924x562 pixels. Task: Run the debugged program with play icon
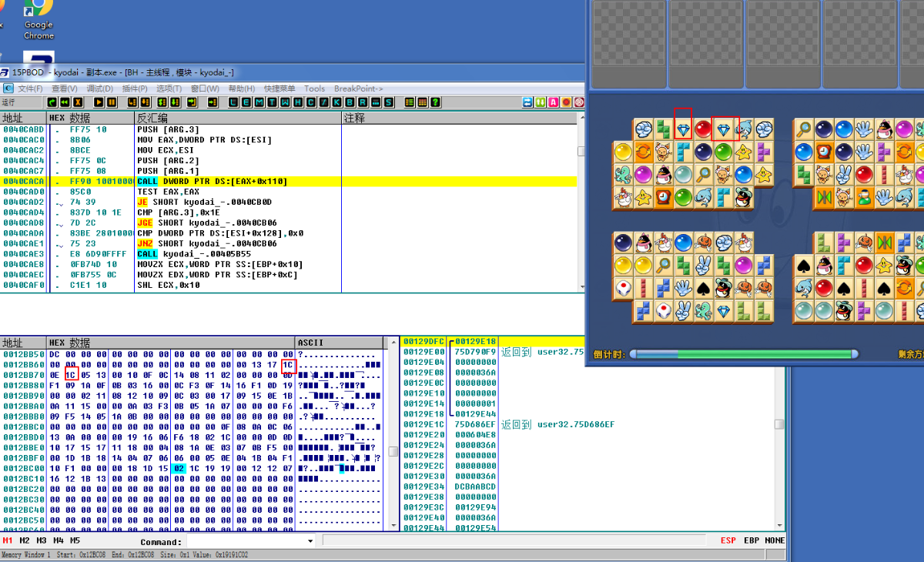pos(99,102)
